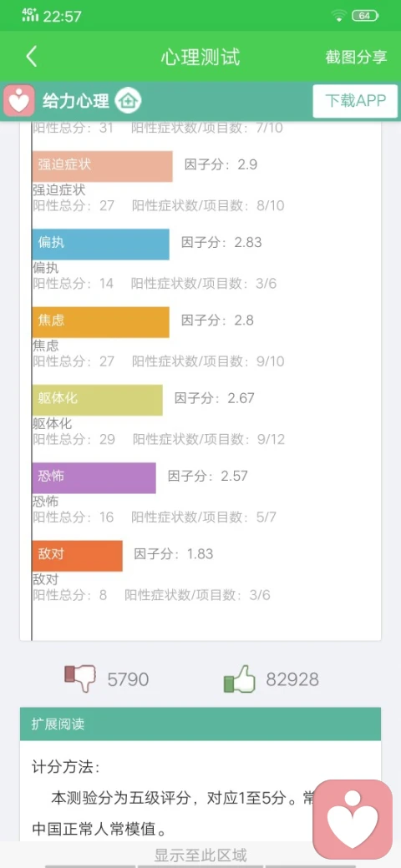Tap the floating pink heart app icon
This screenshot has width=401, height=868.
[353, 820]
